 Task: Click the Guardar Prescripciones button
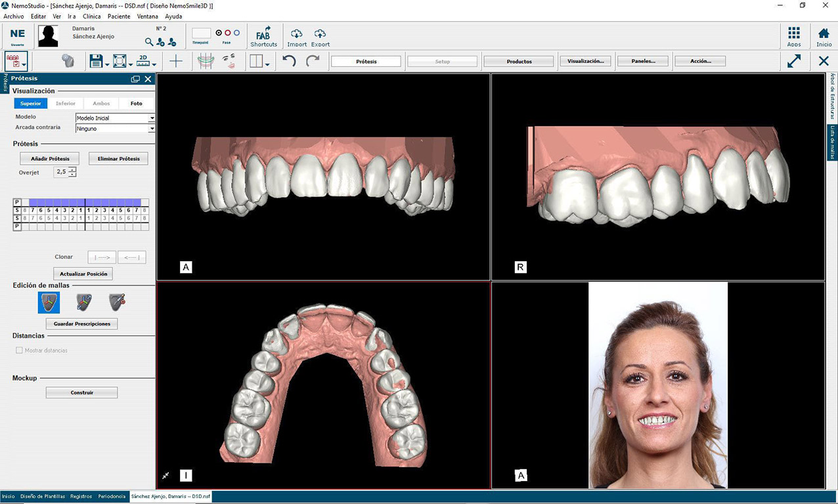point(81,324)
